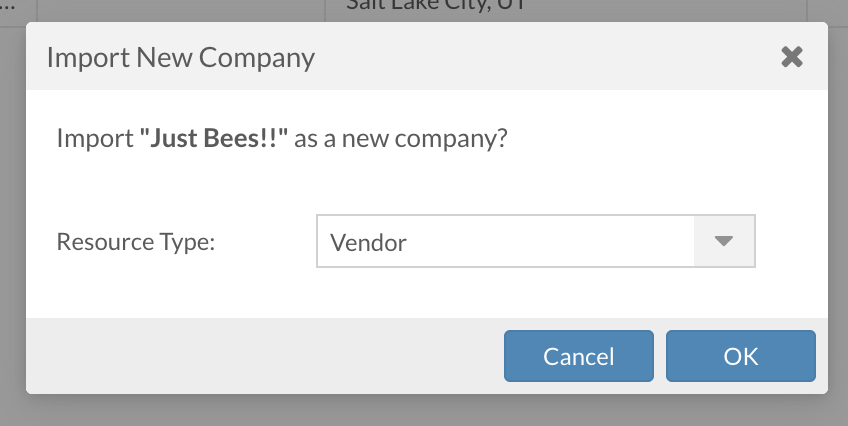The image size is (848, 426).
Task: Close the Import New Company dialog
Action: (792, 57)
